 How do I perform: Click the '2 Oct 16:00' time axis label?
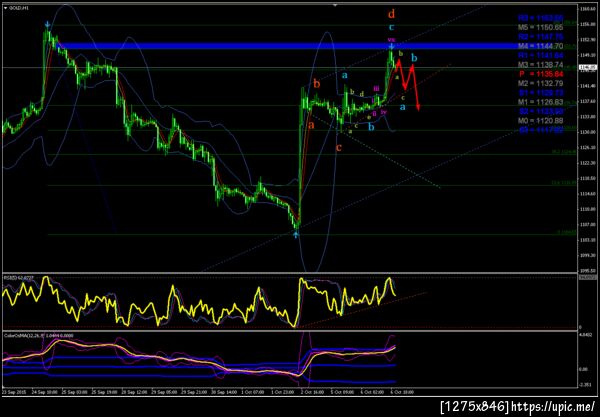pos(312,392)
